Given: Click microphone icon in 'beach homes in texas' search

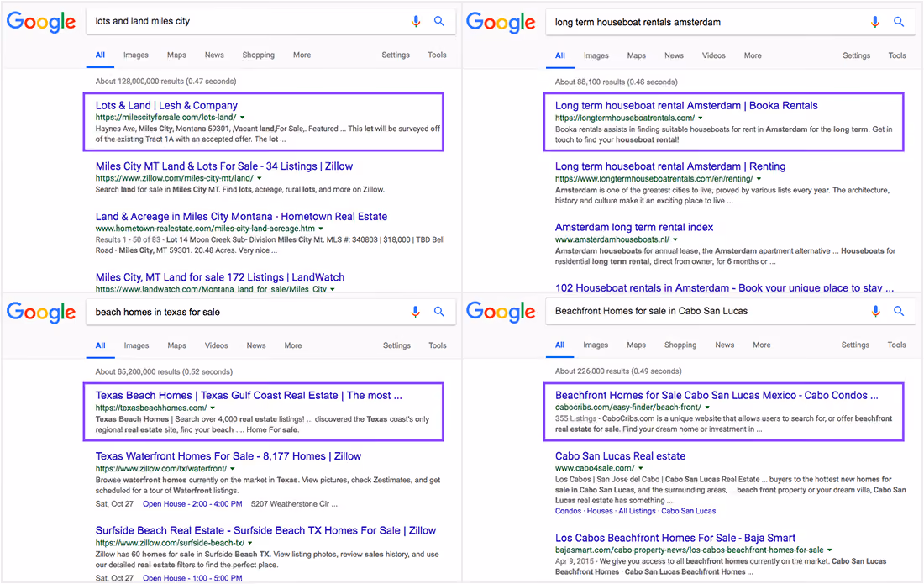Looking at the screenshot, I should tap(416, 312).
